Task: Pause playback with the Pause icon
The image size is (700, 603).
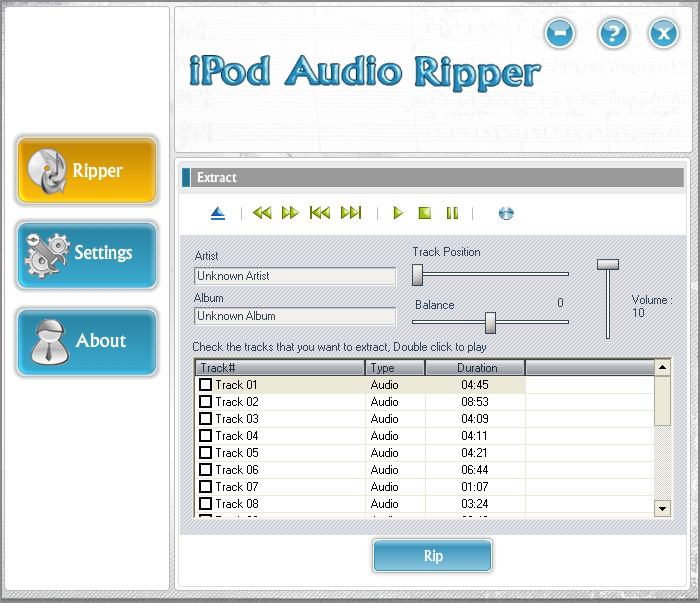Action: coord(452,213)
